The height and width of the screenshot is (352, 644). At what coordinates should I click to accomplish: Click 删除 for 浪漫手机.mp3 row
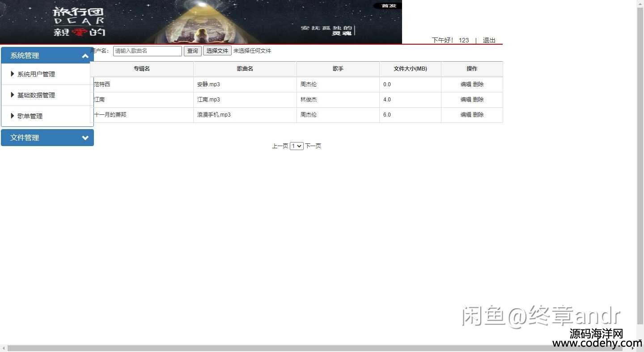[478, 115]
